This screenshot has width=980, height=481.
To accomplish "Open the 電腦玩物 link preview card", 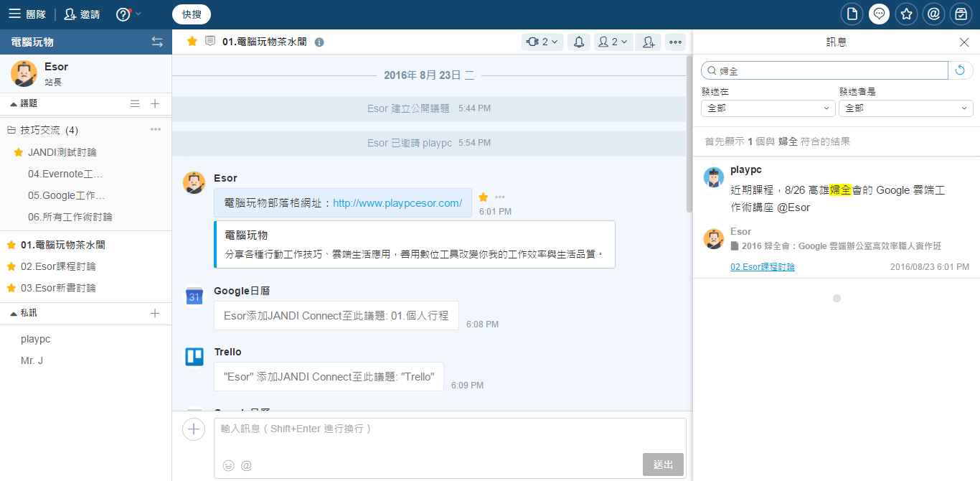I will [415, 244].
